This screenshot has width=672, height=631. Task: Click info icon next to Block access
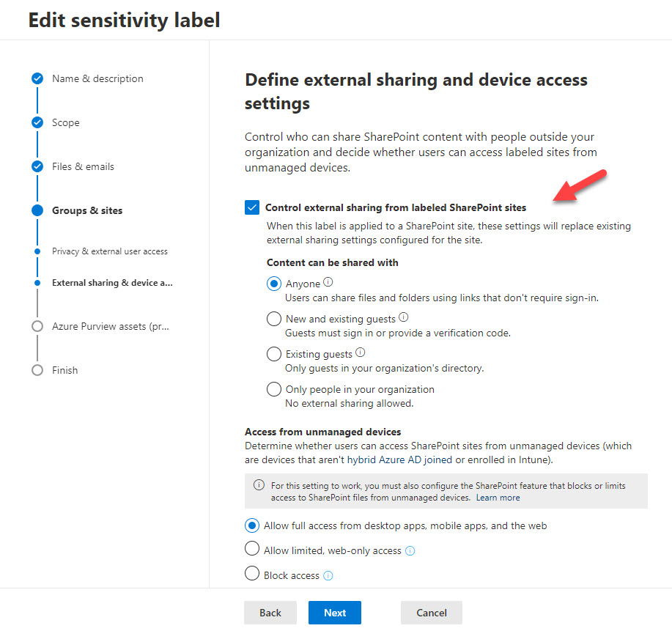(328, 575)
